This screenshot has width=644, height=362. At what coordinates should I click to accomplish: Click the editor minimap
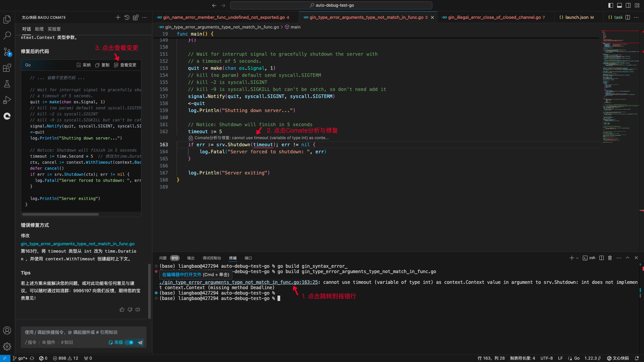(620, 87)
